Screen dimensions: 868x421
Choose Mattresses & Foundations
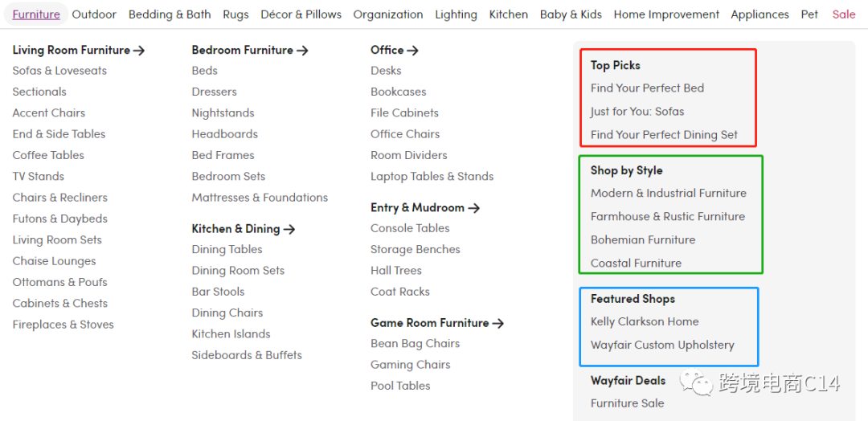[260, 198]
